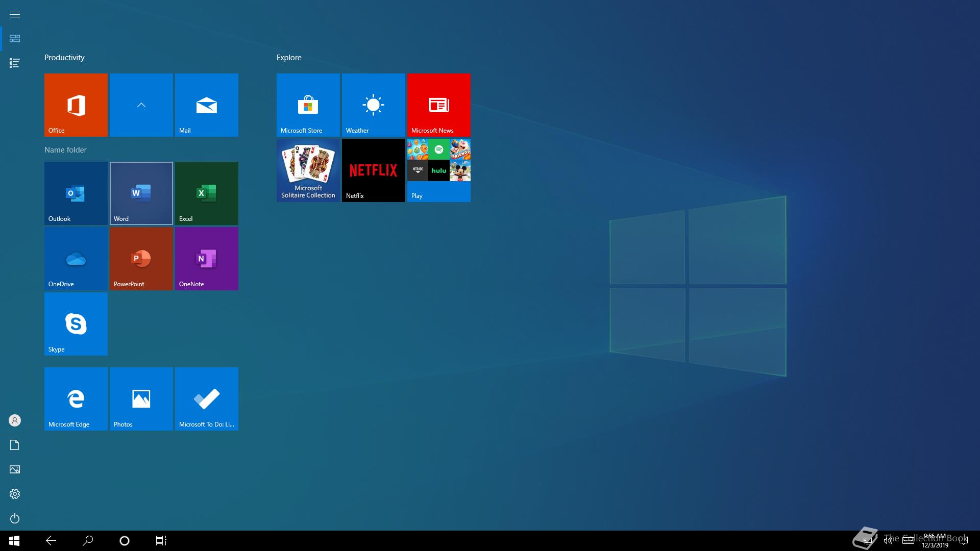Open Outlook from the folder
The image size is (980, 551).
click(x=76, y=193)
